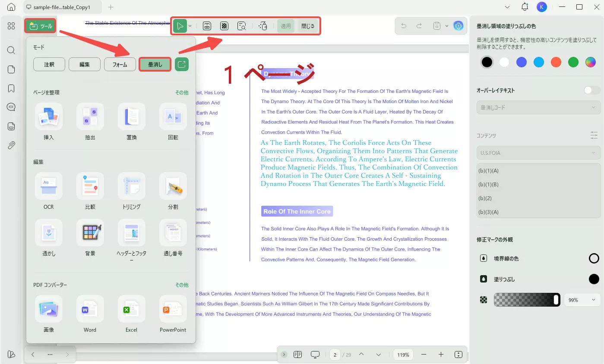
Task: Expand the bottom toolbar collapse arrow
Action: 284,355
